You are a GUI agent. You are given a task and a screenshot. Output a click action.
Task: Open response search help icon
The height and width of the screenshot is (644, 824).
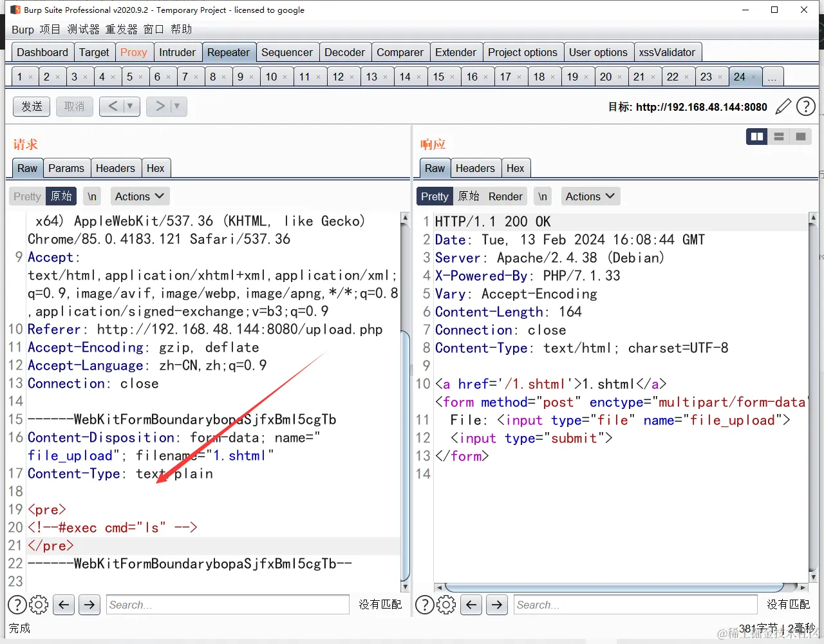424,605
